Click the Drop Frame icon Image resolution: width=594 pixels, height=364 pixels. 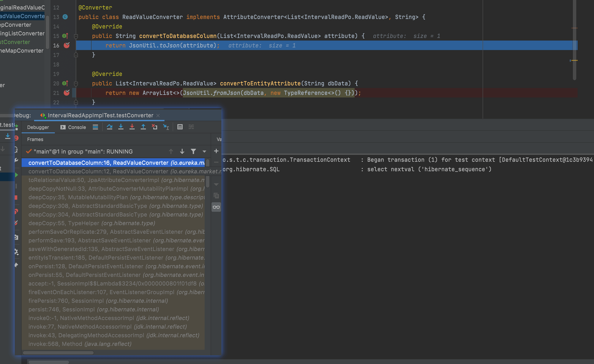(x=155, y=127)
